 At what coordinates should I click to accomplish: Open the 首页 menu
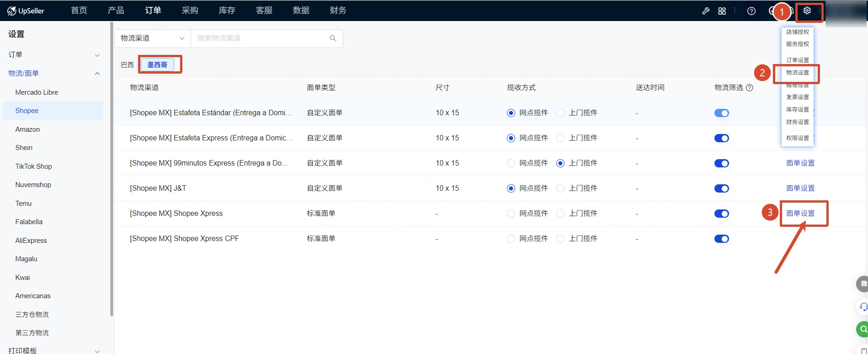pyautogui.click(x=79, y=11)
